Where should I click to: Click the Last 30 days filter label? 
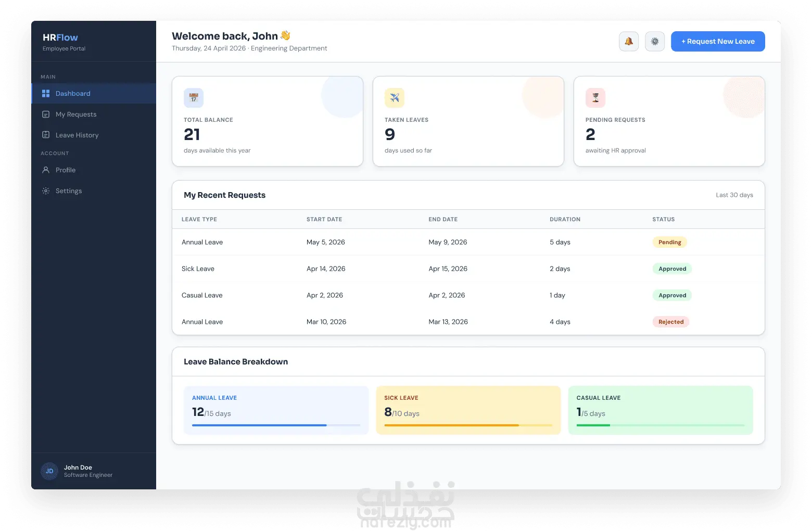point(734,195)
